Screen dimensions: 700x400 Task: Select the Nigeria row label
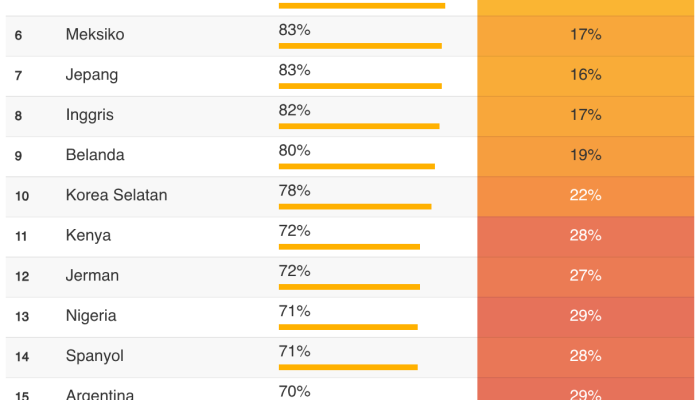tap(91, 315)
